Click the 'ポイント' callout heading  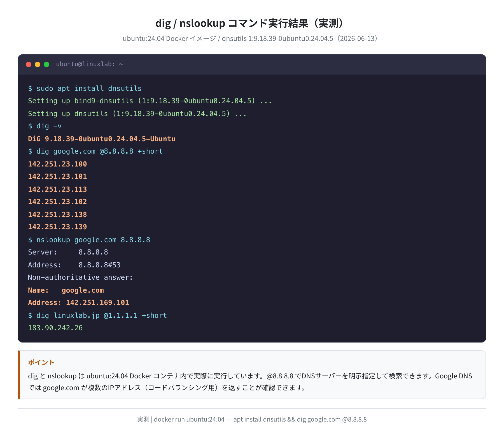click(x=41, y=362)
